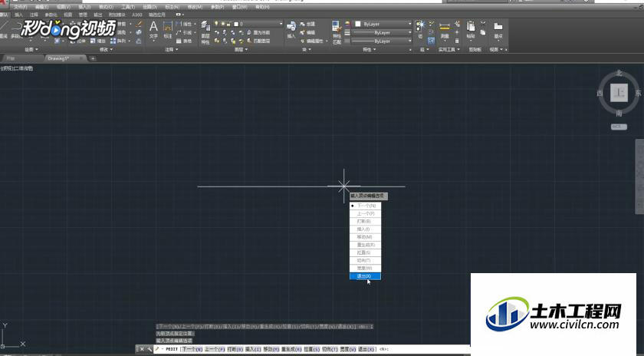This screenshot has width=644, height=356.
Task: Open the ByLayer lineweight dropdown
Action: (382, 32)
